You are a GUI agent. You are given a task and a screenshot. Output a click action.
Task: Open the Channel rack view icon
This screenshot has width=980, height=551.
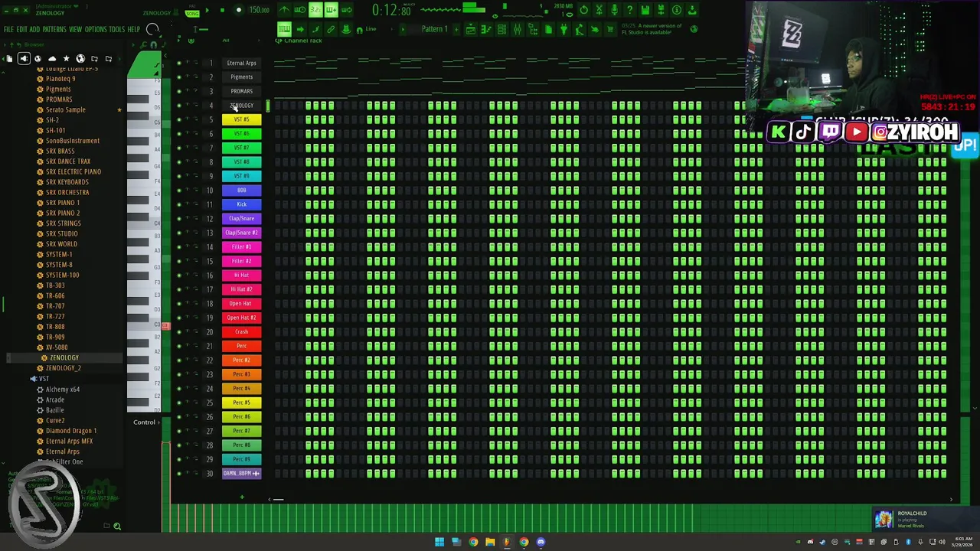tap(501, 29)
